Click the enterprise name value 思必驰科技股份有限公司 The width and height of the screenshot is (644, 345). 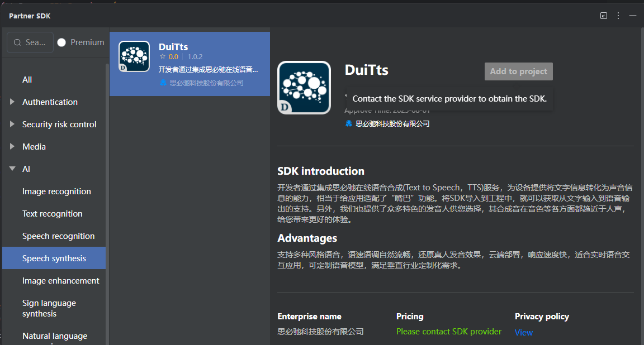tap(320, 332)
